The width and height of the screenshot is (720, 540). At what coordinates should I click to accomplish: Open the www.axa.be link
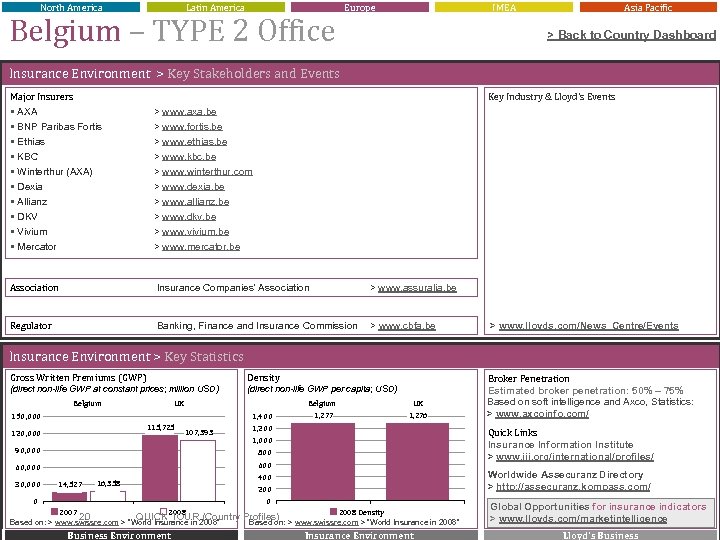(x=189, y=112)
